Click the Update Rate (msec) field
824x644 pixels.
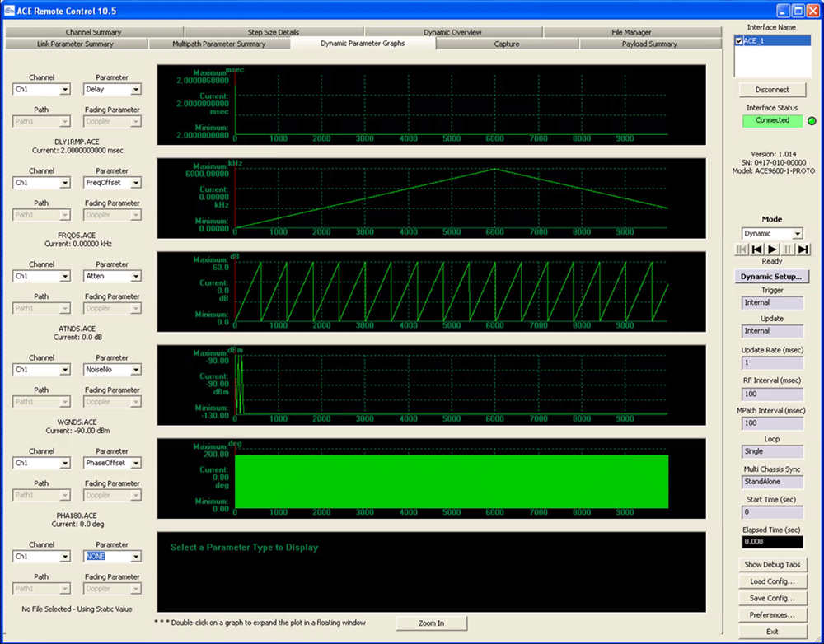[772, 362]
